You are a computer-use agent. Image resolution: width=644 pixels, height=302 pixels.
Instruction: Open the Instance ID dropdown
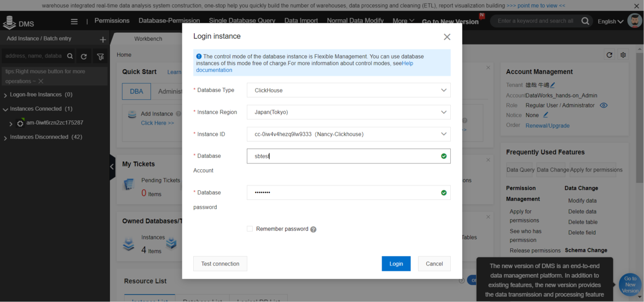pos(348,134)
